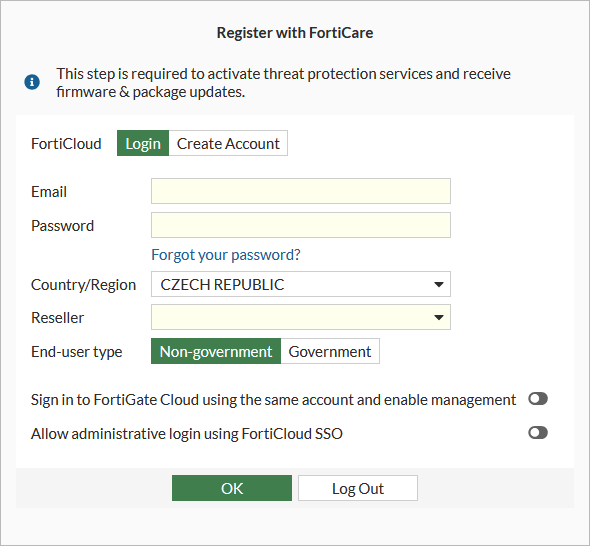Switch to Create Account tab
590x546 pixels.
point(228,143)
